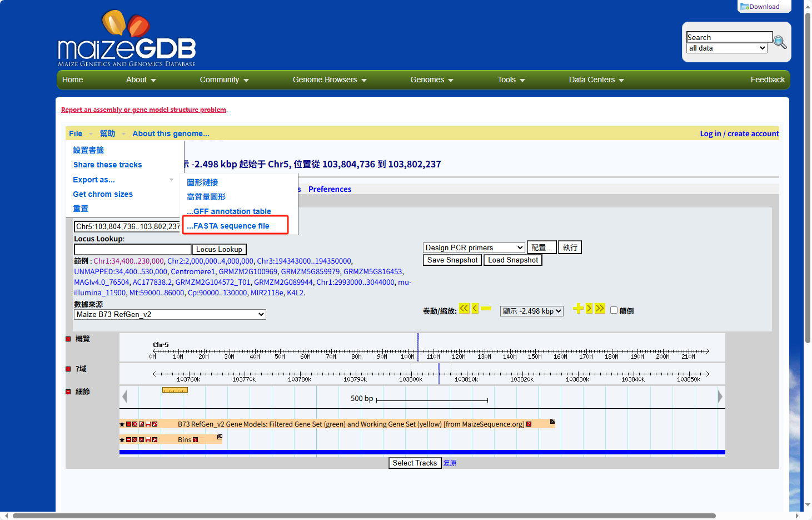This screenshot has width=812, height=520.
Task: Pan details panel right with gray arrow
Action: [720, 397]
